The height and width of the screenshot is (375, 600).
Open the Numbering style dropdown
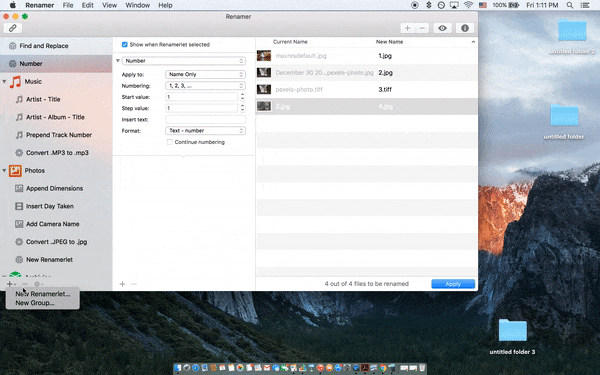coord(205,86)
